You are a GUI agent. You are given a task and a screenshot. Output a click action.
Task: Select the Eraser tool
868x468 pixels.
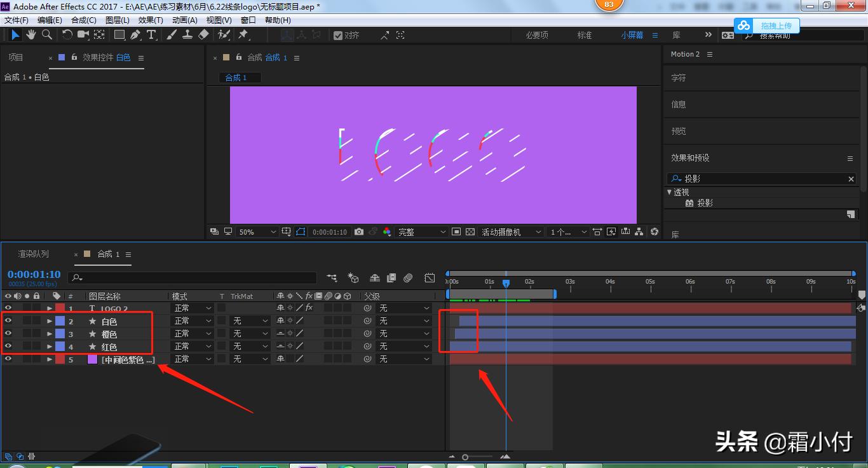(203, 35)
